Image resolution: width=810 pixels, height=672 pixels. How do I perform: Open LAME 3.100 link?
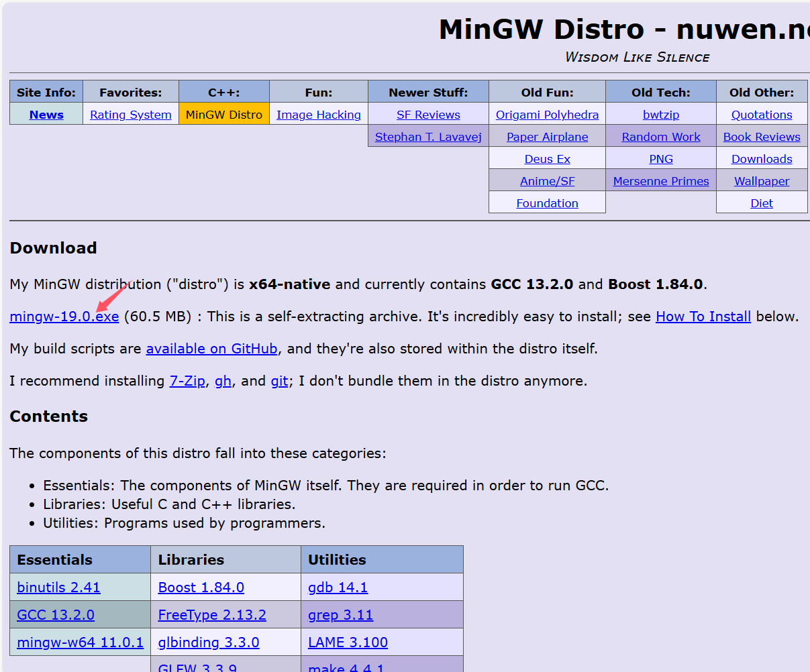click(x=348, y=642)
